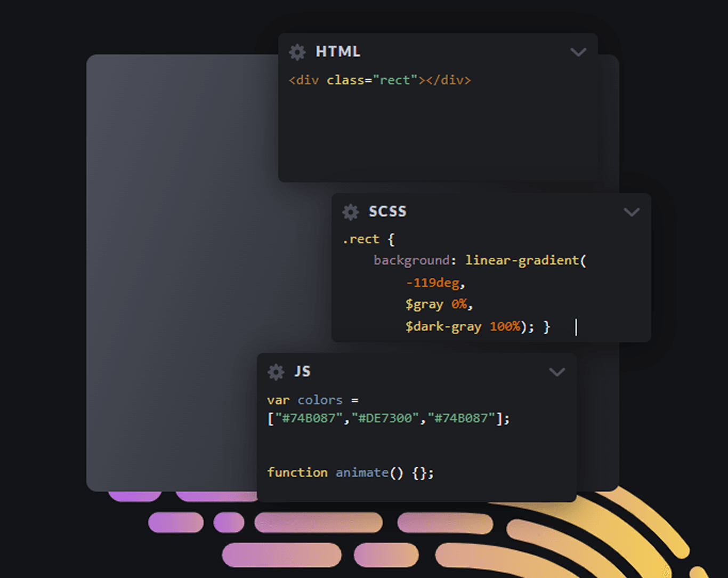Collapse the HTML panel chevron

578,52
